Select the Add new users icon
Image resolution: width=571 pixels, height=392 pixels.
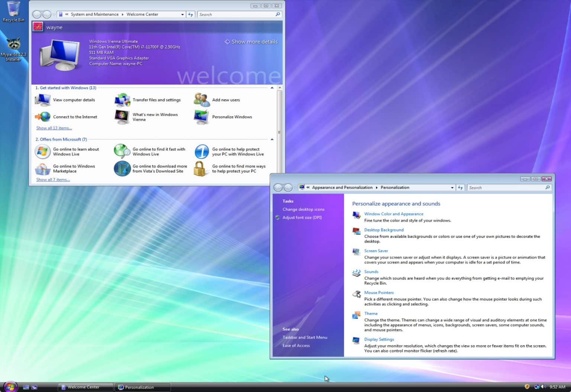201,100
